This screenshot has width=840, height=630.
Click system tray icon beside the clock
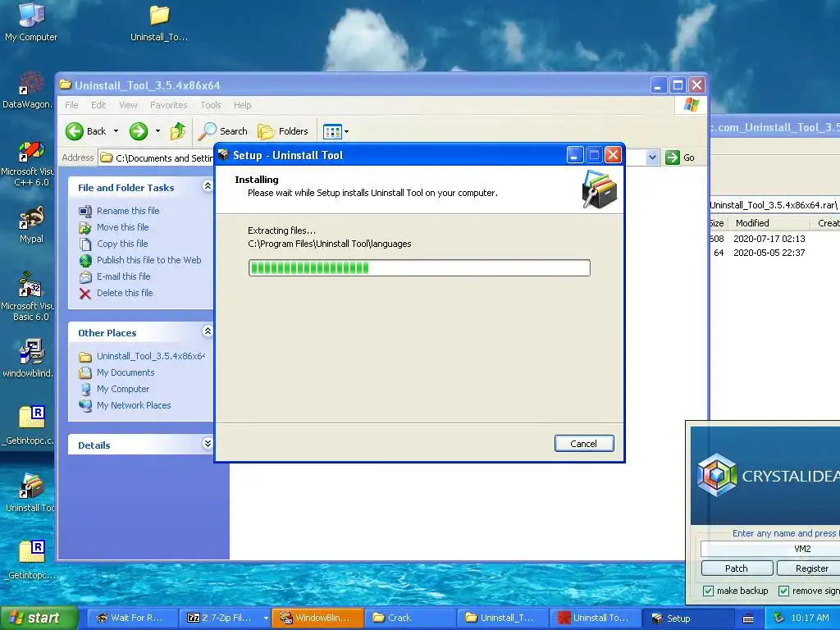pyautogui.click(x=779, y=619)
